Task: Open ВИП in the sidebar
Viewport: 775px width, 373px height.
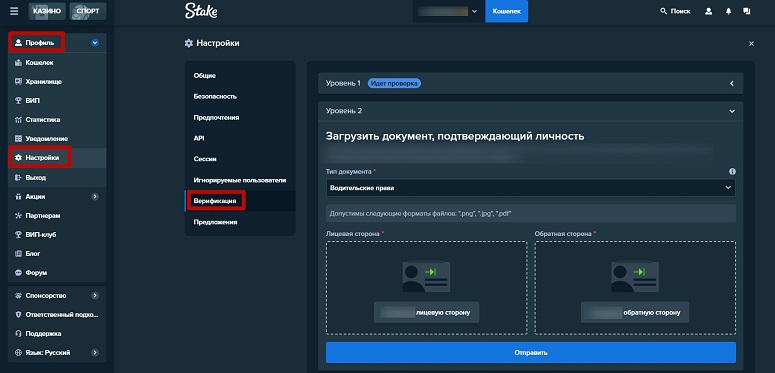Action: click(57, 101)
